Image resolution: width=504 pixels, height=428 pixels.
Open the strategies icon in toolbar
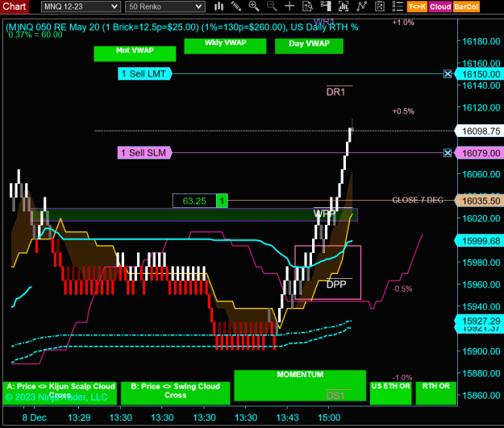click(380, 6)
